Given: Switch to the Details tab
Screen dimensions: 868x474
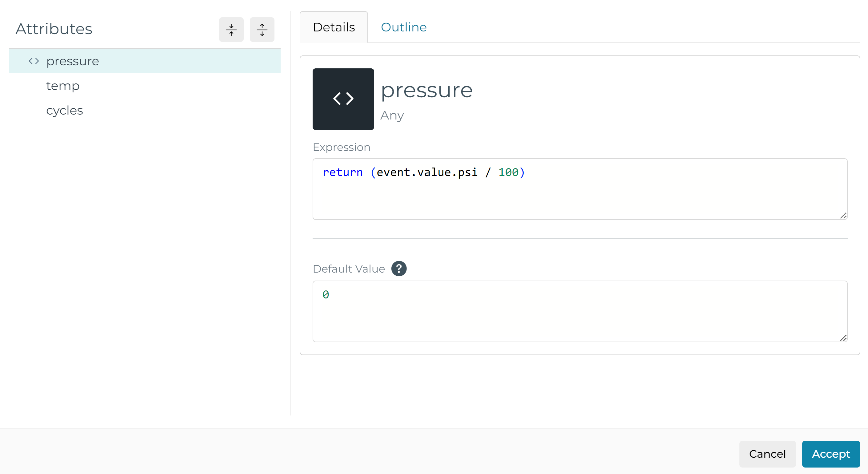Looking at the screenshot, I should (x=334, y=27).
